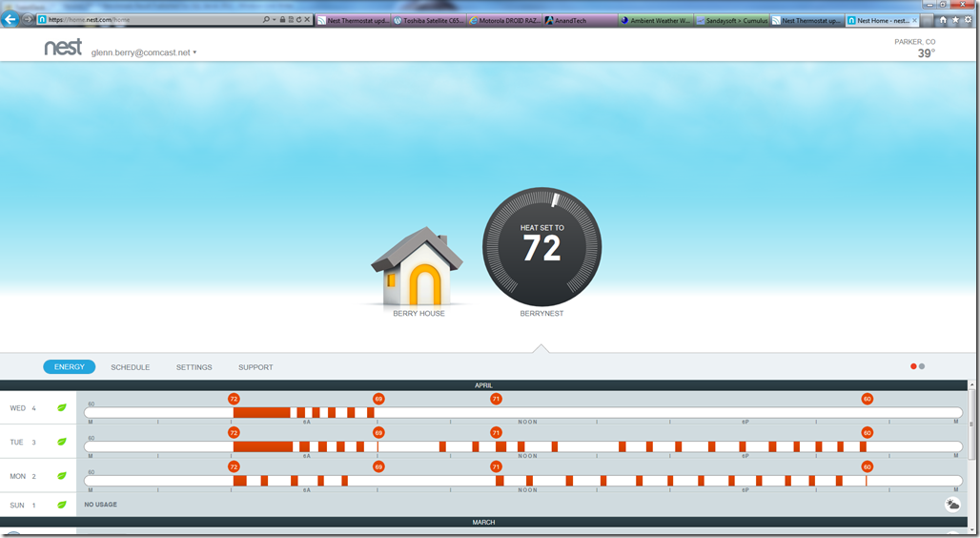The width and height of the screenshot is (980, 538).
Task: Open the Settings tab
Action: tap(194, 367)
